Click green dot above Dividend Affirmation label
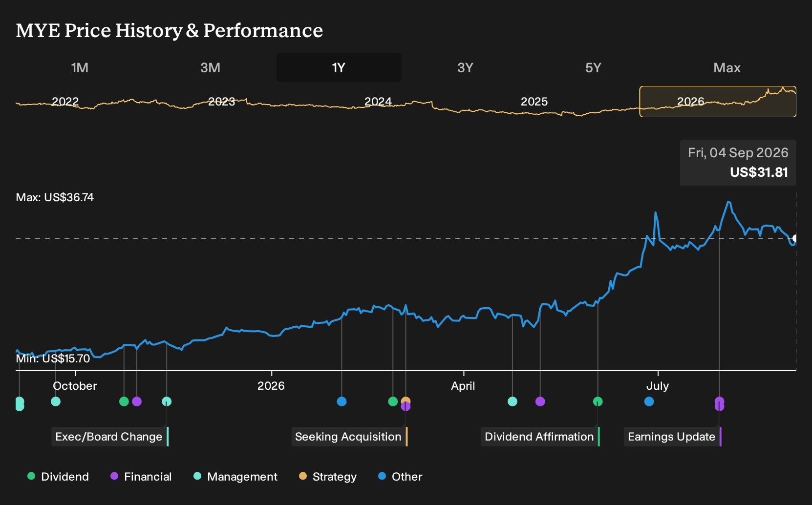The width and height of the screenshot is (812, 505). 598,401
